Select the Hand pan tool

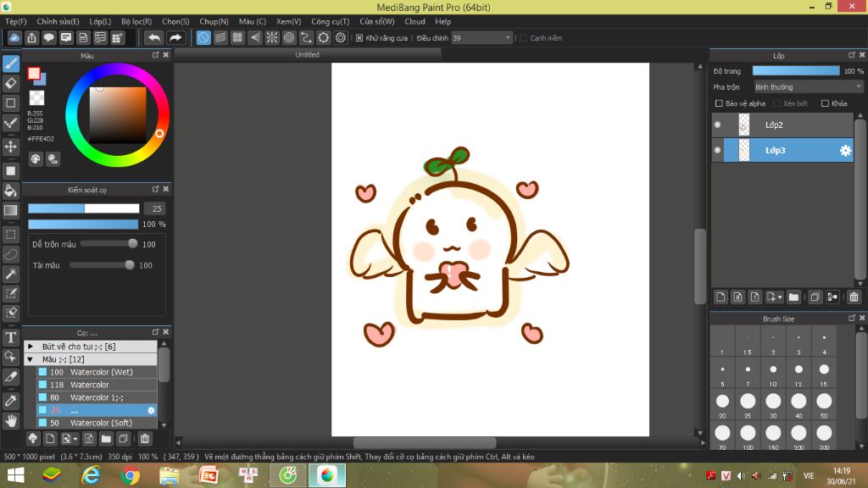pos(10,420)
